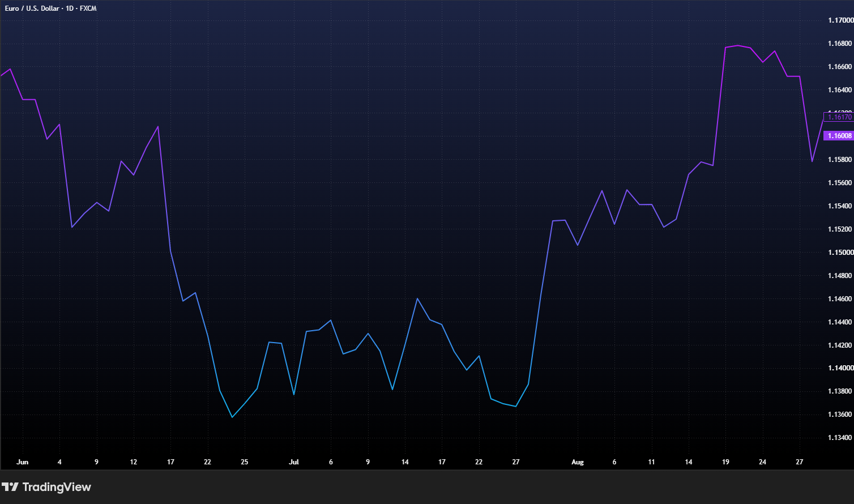Screen dimensions: 854x504
Task: Click the 1.13400 price axis label
Action: pyautogui.click(x=840, y=438)
